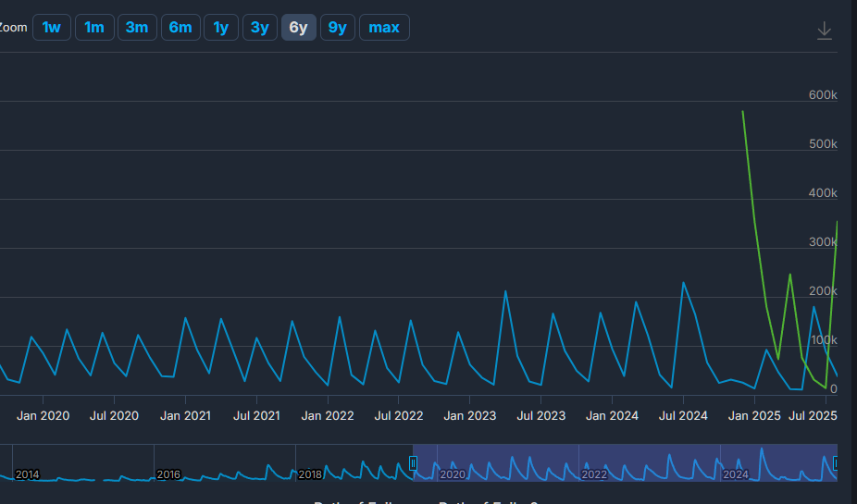Click the Jul 2020 axis label
The image size is (857, 504).
pos(114,416)
